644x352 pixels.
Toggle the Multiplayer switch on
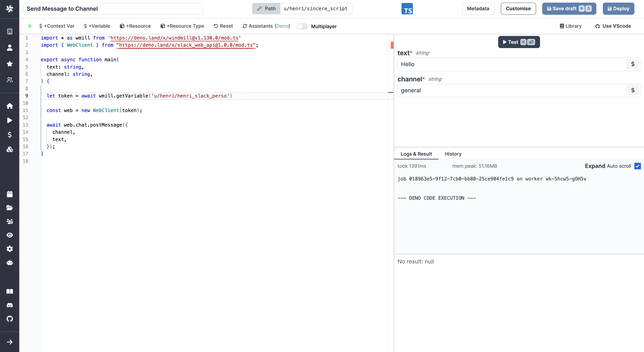pos(302,26)
